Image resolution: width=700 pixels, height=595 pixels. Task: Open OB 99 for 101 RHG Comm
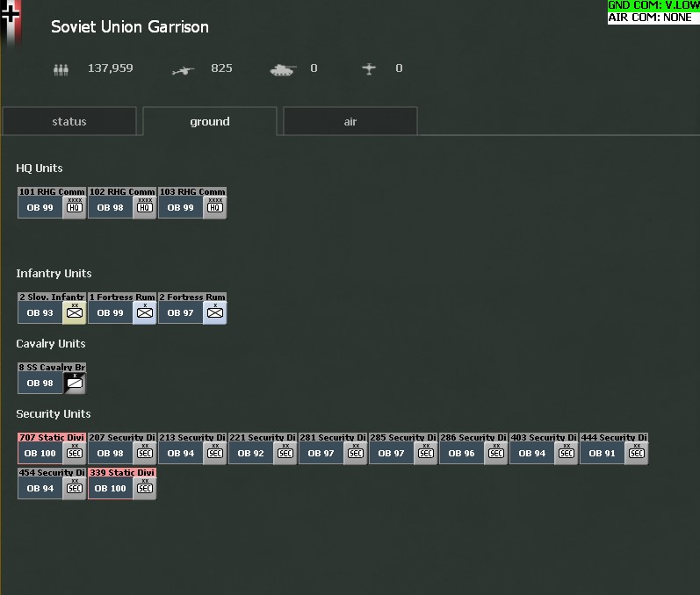pos(40,208)
